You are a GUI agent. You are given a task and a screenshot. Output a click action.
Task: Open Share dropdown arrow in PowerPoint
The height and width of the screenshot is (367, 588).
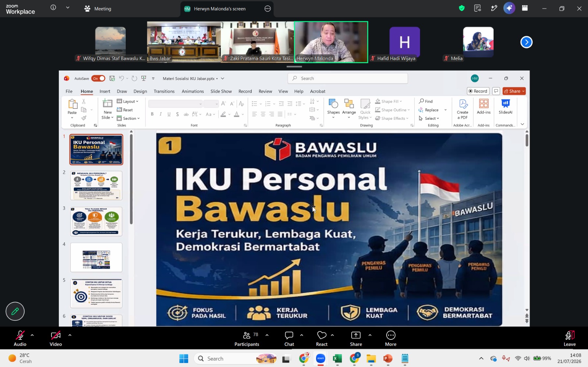tap(523, 91)
